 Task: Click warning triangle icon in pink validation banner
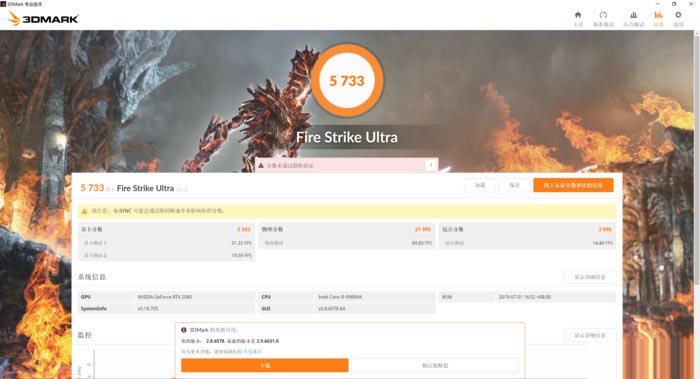[x=261, y=166]
